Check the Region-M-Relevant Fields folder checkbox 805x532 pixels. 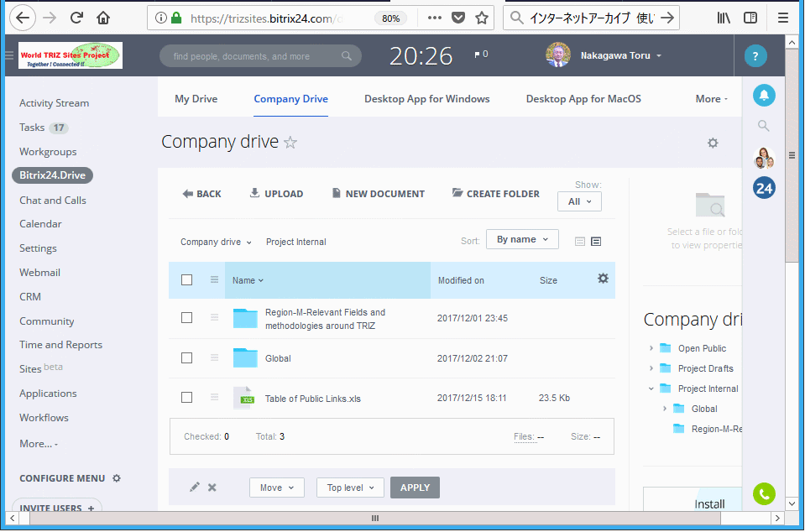coord(187,318)
